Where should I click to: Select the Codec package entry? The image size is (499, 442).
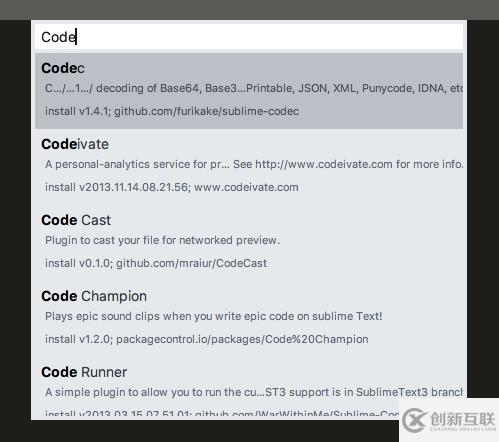tap(249, 91)
